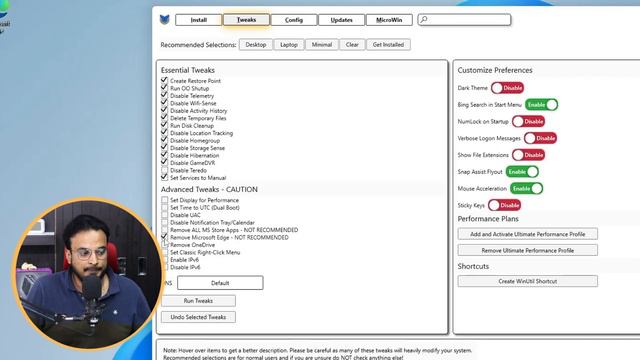Click the WinUtil wolf logo icon
The image size is (640, 360).
[164, 20]
